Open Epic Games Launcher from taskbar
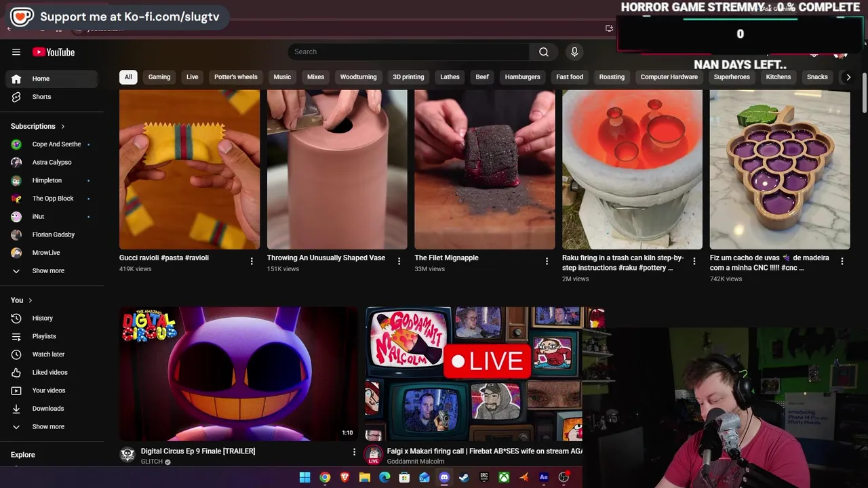The height and width of the screenshot is (488, 868). pyautogui.click(x=484, y=477)
